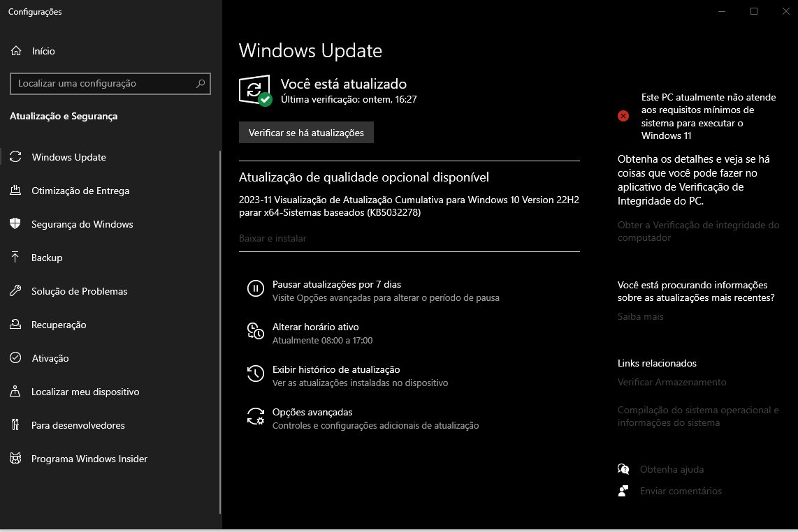Click the Solução de Problemas wrench icon

[x=16, y=291]
